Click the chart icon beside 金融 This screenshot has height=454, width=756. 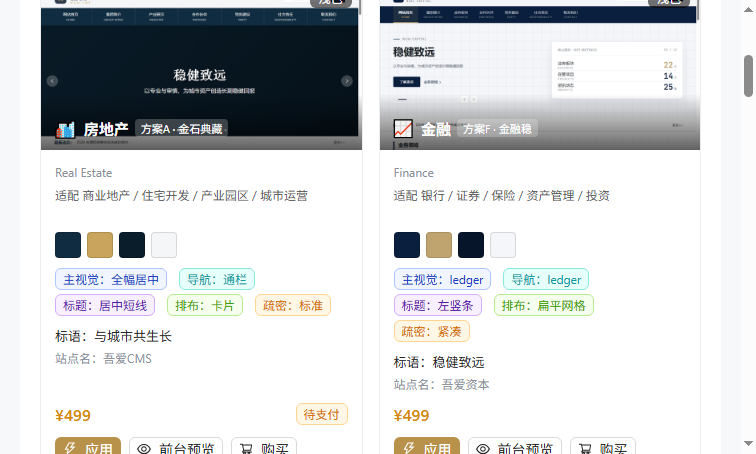coord(403,129)
